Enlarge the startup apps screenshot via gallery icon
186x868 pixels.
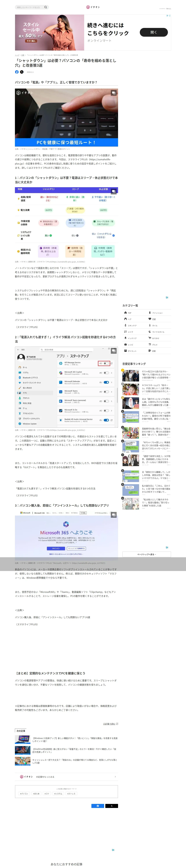[x=114, y=351]
